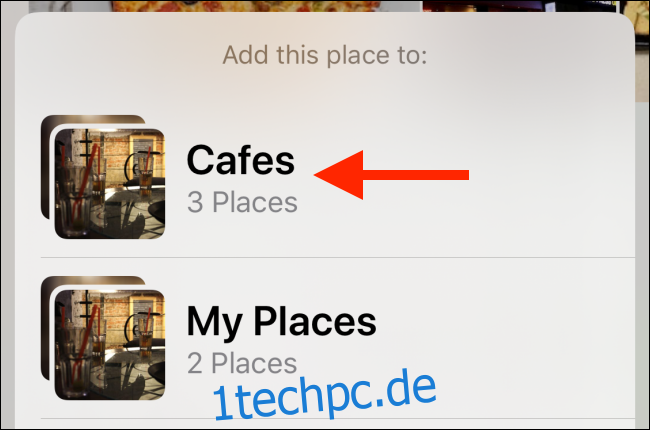Choose the My Places collection title
The height and width of the screenshot is (430, 650).
tap(281, 323)
